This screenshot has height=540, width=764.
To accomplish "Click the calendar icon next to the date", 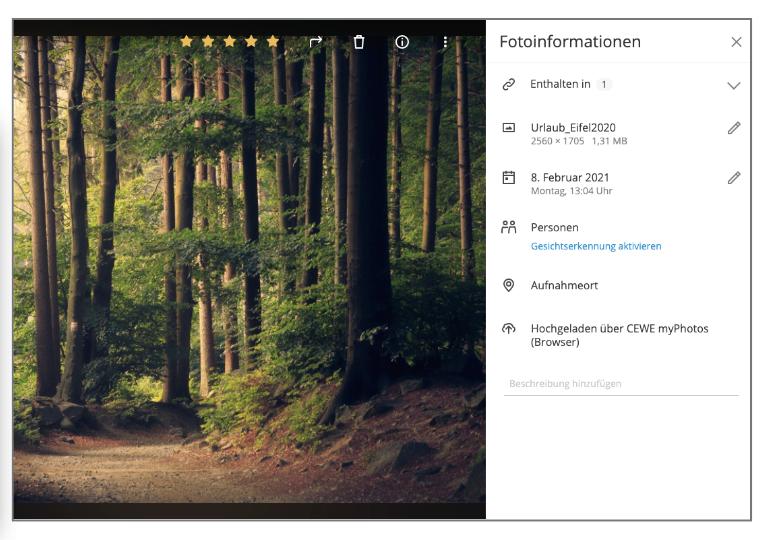I will point(509,177).
